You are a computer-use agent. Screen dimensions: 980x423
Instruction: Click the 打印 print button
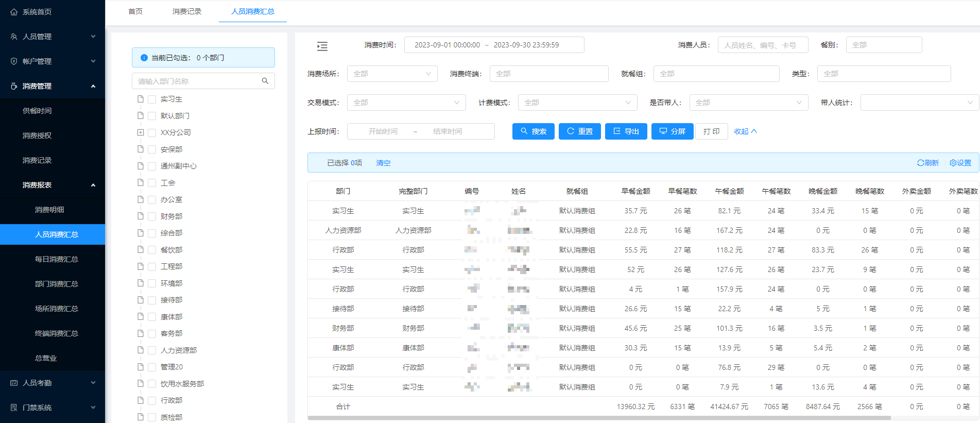pos(712,131)
